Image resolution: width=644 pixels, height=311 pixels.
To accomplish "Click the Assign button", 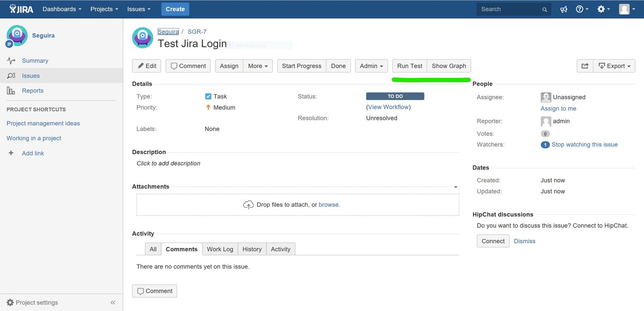I will point(229,66).
